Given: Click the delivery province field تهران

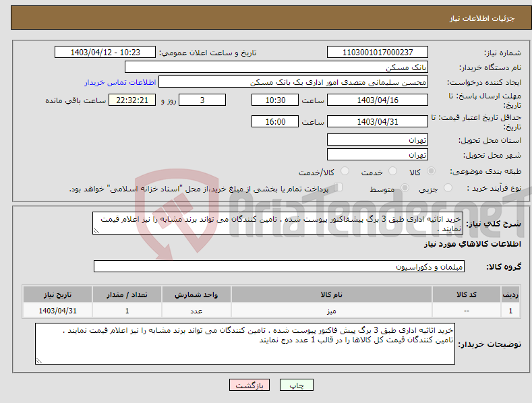Looking at the screenshot, I should point(378,139).
